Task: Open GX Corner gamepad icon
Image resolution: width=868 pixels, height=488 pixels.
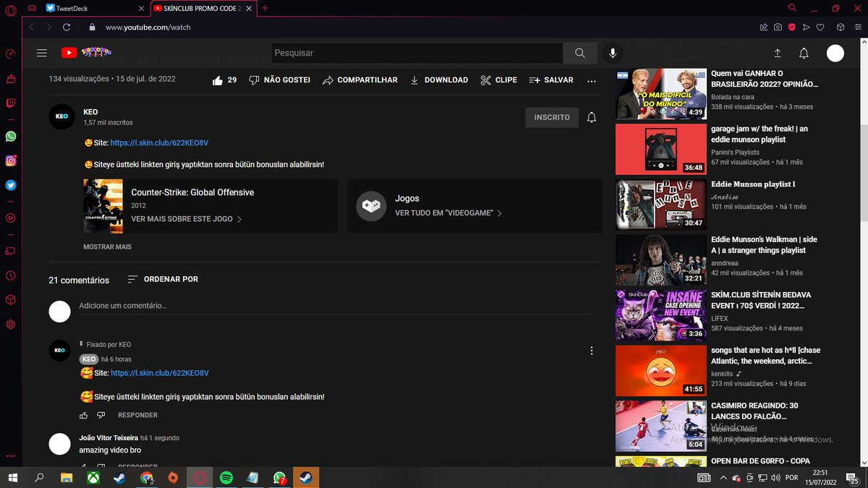Action: (30, 8)
